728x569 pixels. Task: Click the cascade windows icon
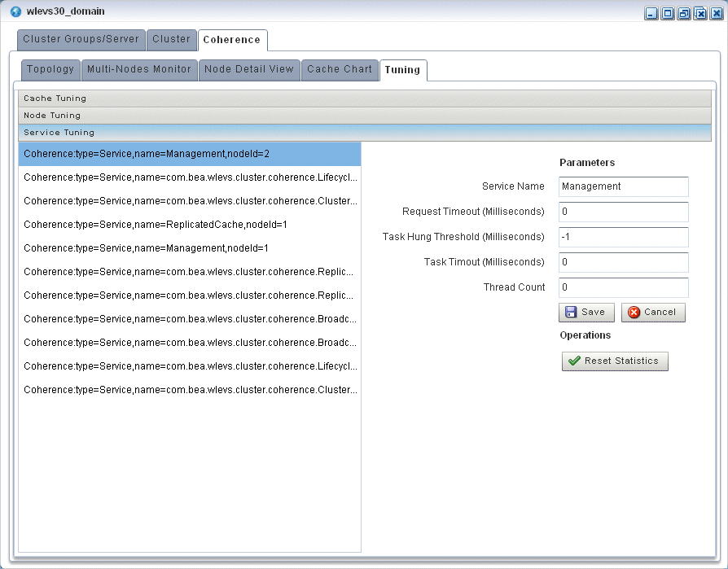[684, 14]
